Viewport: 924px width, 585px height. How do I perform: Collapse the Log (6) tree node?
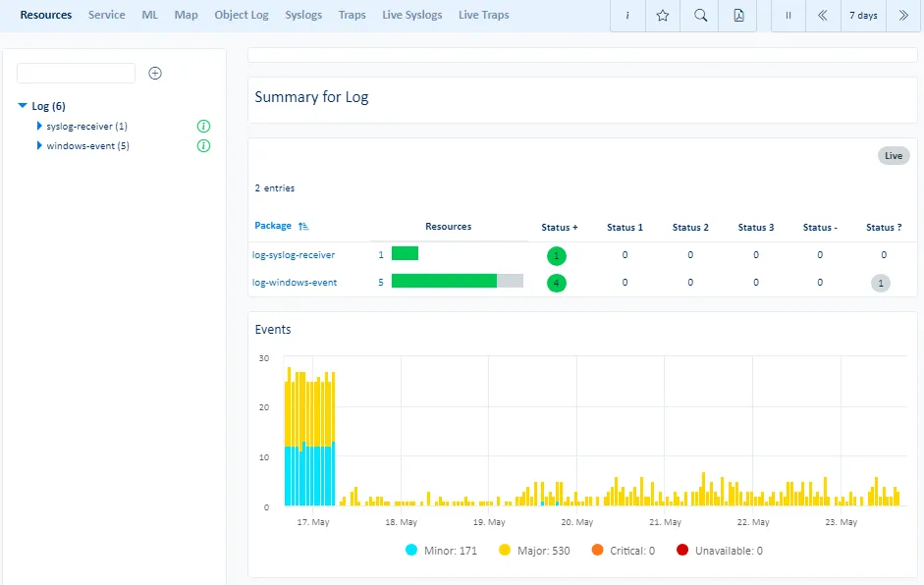[x=23, y=106]
